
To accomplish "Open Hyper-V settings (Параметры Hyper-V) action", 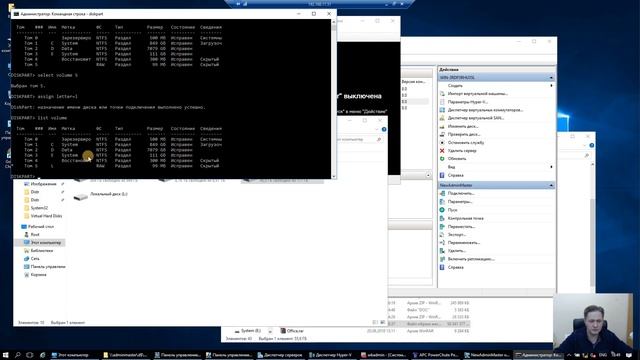I will (x=467, y=102).
